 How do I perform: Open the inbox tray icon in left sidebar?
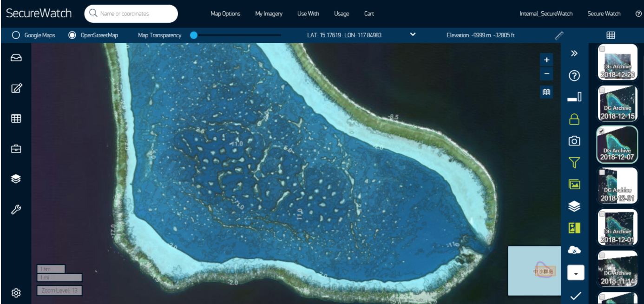16,58
